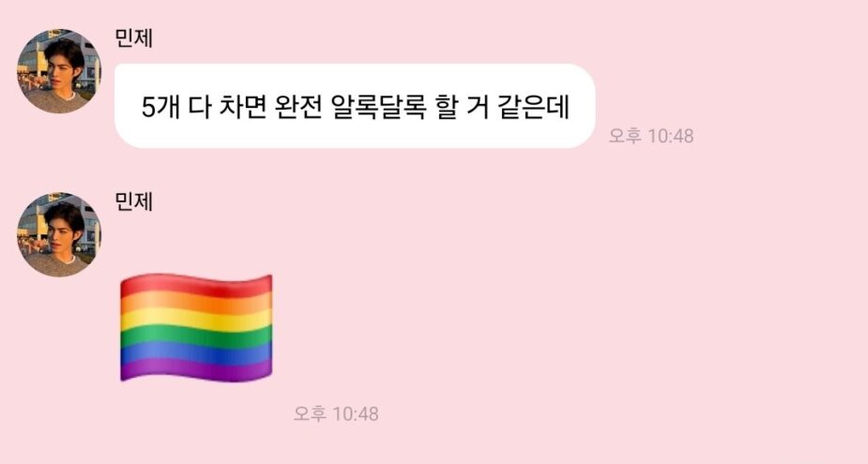
Task: Click the orange stripe of the rainbow flag
Action: [196, 303]
